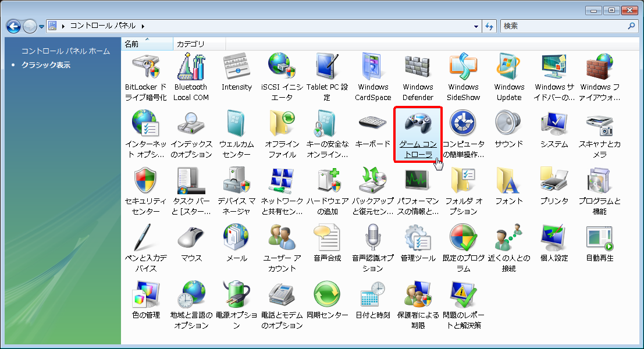Select クラシック表示 in sidebar

(46, 65)
